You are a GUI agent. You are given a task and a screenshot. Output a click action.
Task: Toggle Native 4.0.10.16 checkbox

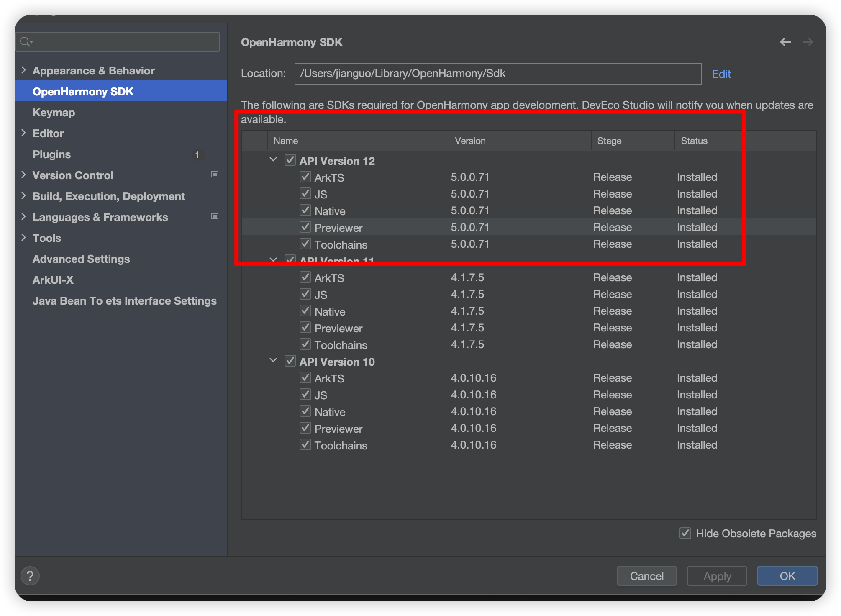click(305, 411)
